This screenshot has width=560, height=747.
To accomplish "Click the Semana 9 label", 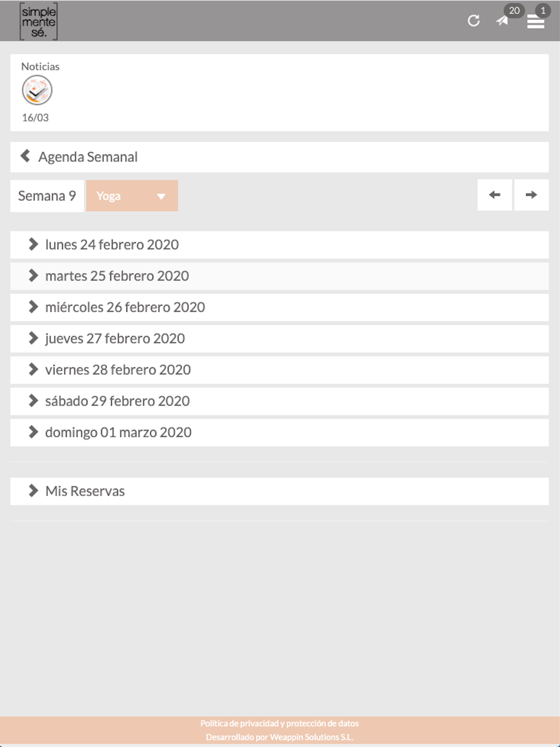I will click(47, 196).
